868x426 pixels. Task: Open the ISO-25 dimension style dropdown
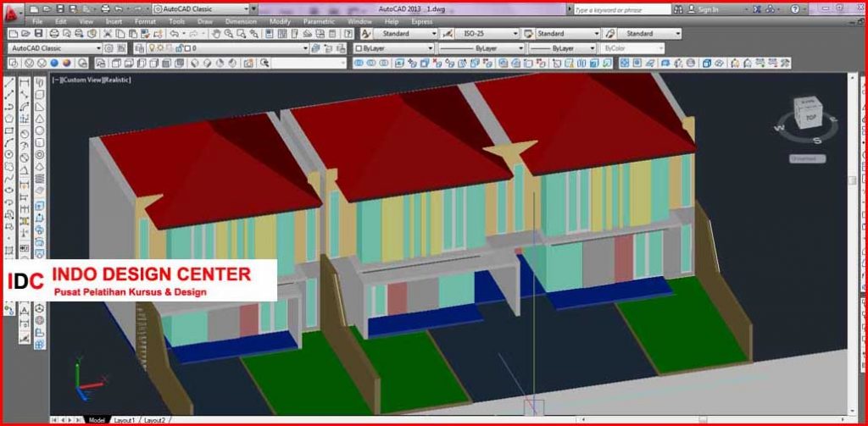click(x=487, y=33)
